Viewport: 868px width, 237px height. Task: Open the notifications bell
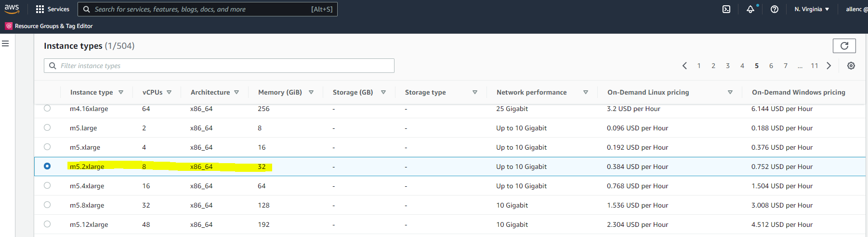(x=750, y=9)
